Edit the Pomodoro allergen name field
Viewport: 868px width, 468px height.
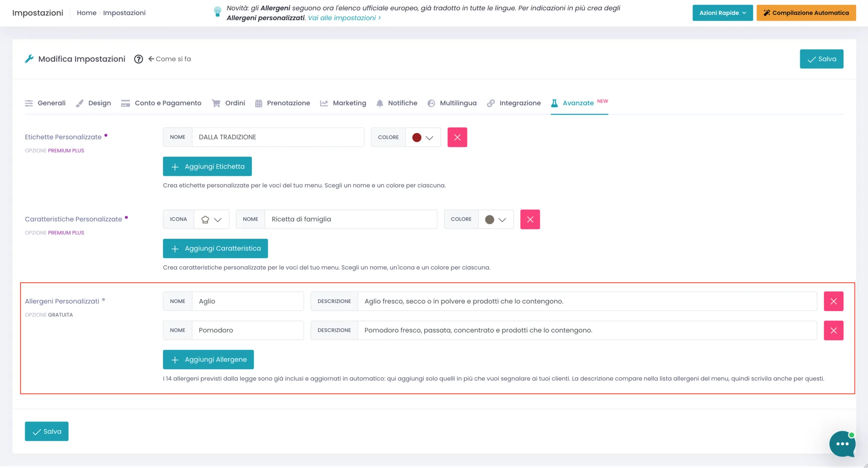coord(248,330)
